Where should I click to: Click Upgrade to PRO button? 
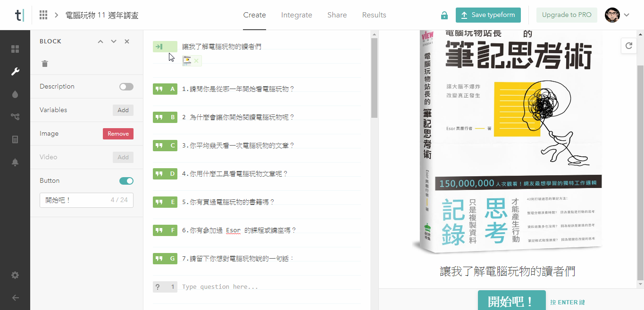567,15
